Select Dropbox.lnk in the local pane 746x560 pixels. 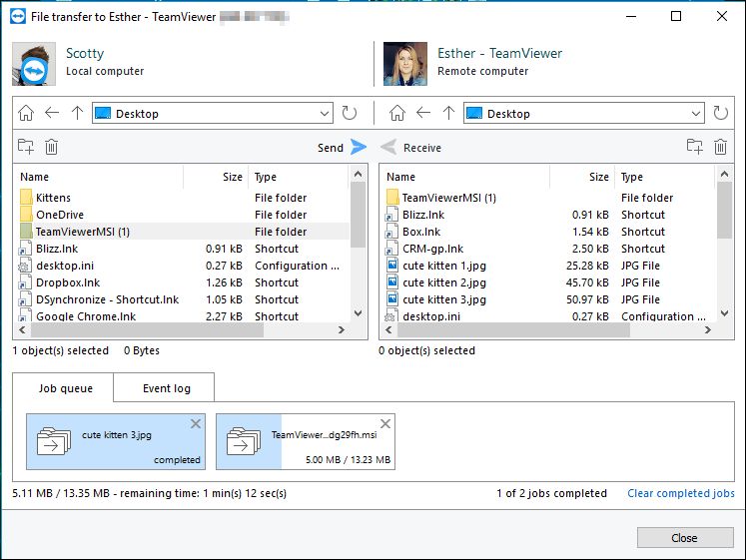point(183,282)
